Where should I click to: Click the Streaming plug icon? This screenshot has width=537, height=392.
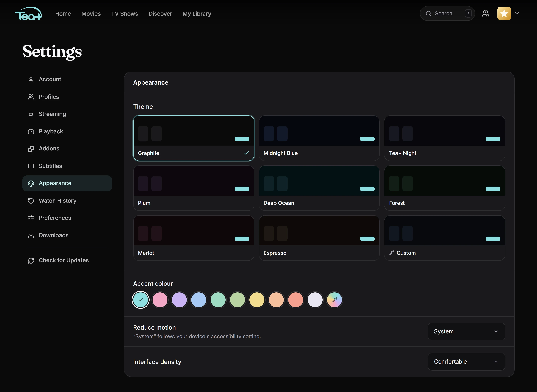coord(31,114)
